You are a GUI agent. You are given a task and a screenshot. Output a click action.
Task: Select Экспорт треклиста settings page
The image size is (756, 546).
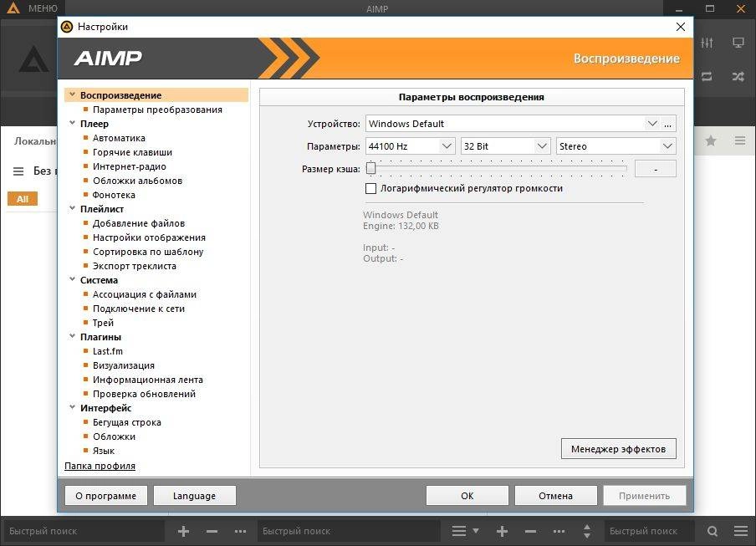[x=135, y=266]
